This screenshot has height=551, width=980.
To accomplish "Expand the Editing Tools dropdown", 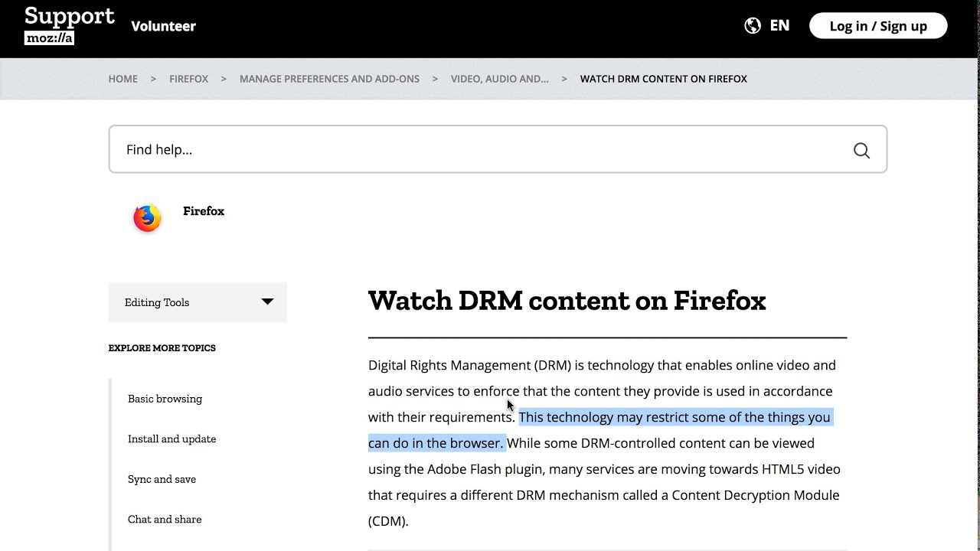I will [x=198, y=302].
